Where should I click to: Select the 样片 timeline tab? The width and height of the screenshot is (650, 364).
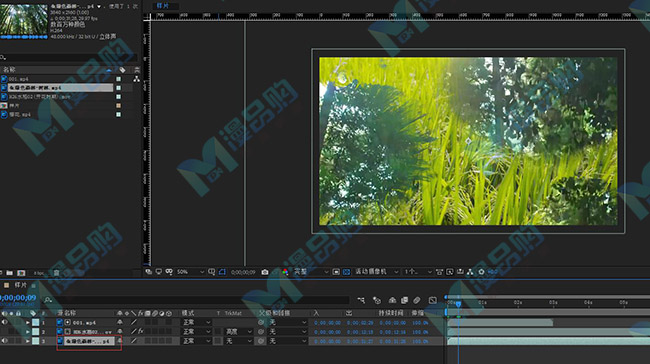[20, 285]
